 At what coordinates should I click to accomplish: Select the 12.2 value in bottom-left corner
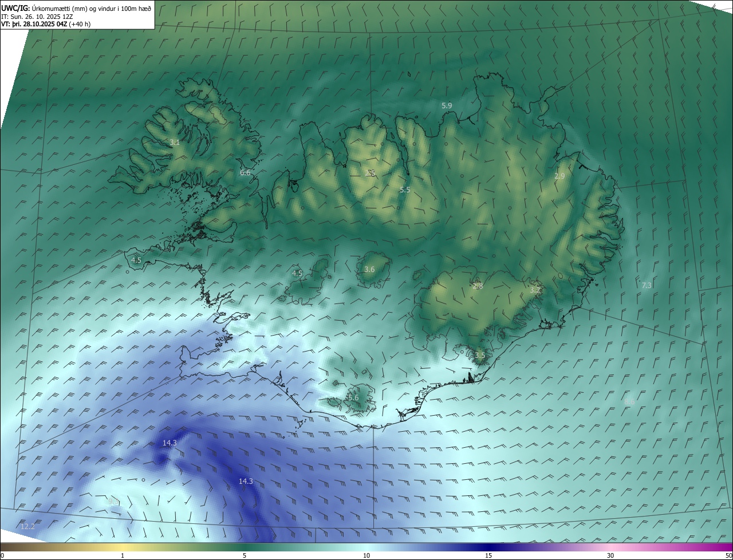pos(27,526)
